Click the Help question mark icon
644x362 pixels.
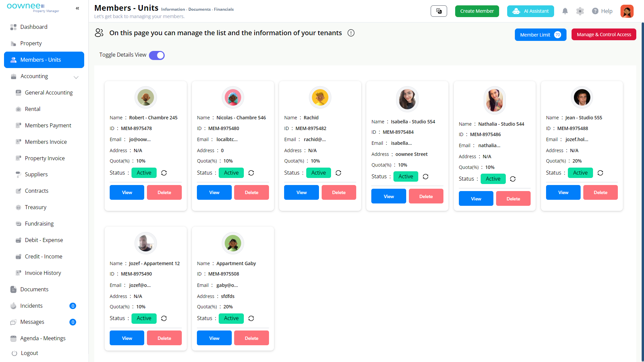(x=595, y=11)
